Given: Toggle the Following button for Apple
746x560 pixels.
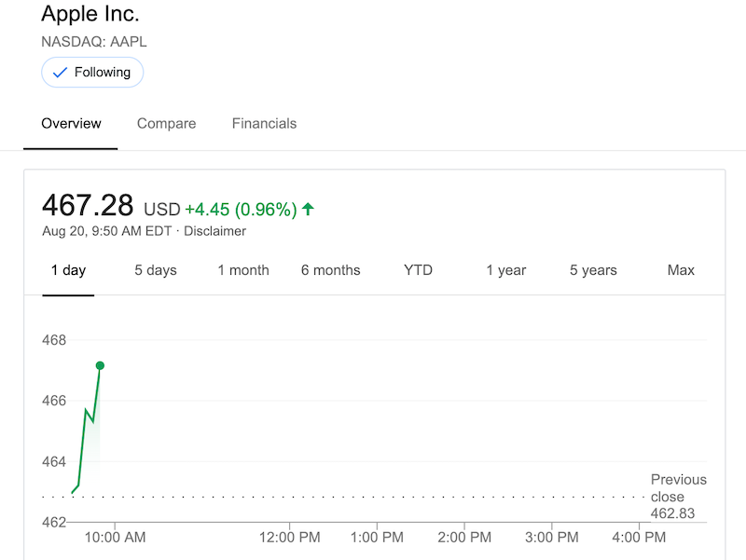Looking at the screenshot, I should 92,73.
